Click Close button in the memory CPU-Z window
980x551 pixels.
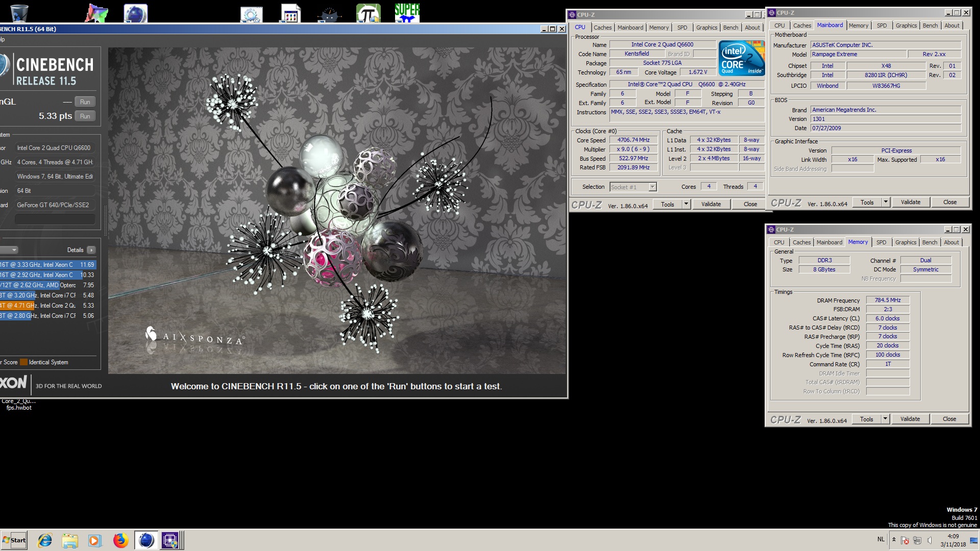point(949,419)
